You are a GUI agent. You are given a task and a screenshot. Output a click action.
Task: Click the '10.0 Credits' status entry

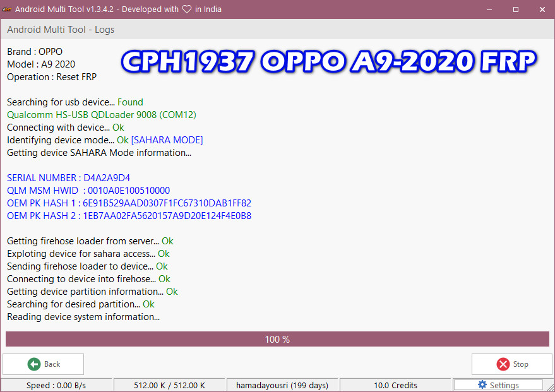(395, 385)
